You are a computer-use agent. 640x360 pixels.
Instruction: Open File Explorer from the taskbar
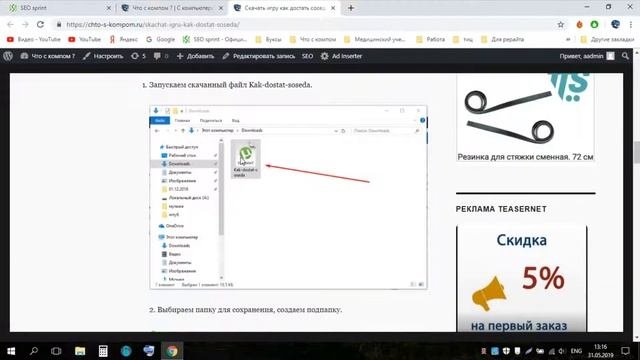click(x=80, y=351)
